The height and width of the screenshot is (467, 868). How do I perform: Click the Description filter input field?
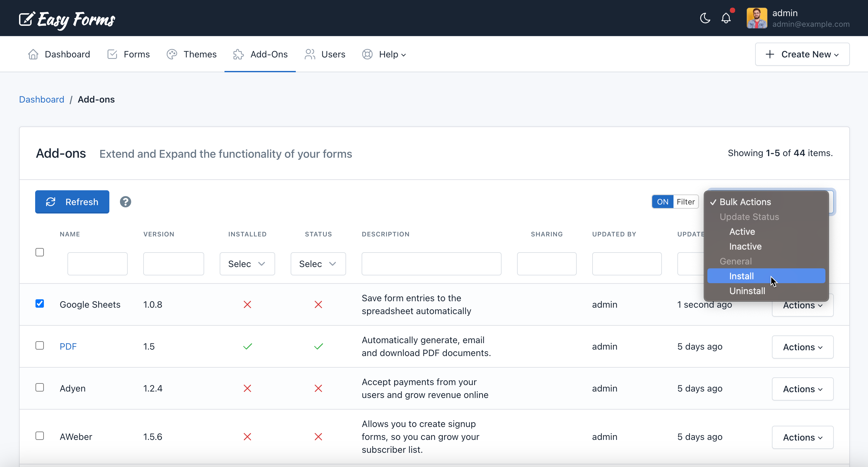click(x=431, y=264)
